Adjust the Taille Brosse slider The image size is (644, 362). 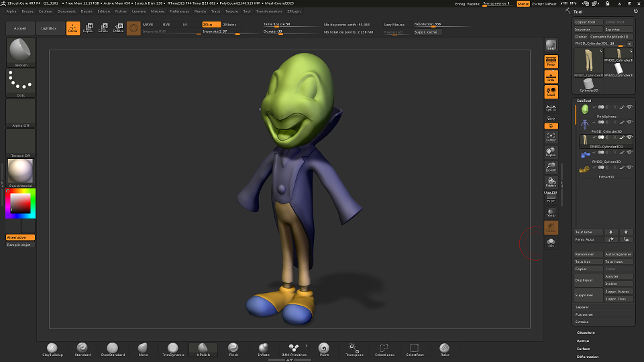pos(290,24)
